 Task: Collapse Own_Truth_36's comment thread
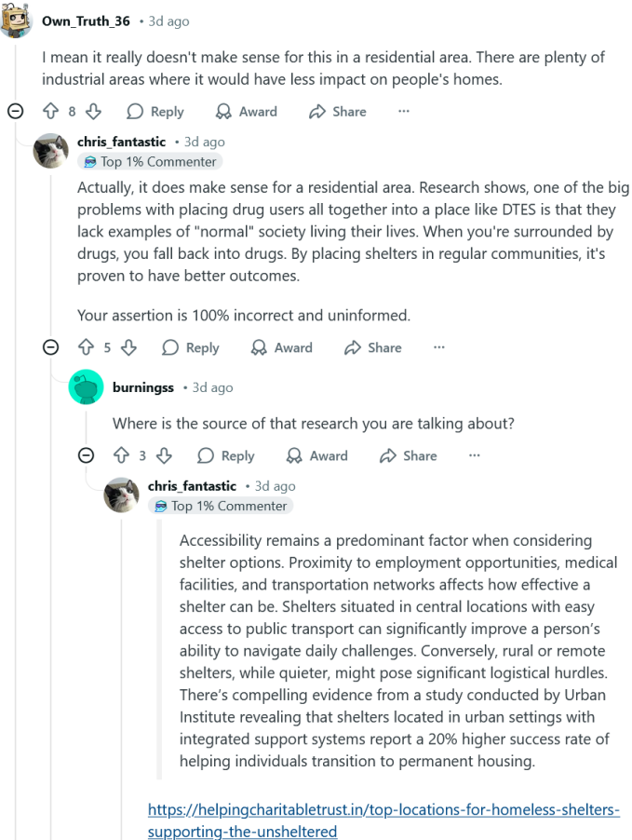click(x=16, y=112)
